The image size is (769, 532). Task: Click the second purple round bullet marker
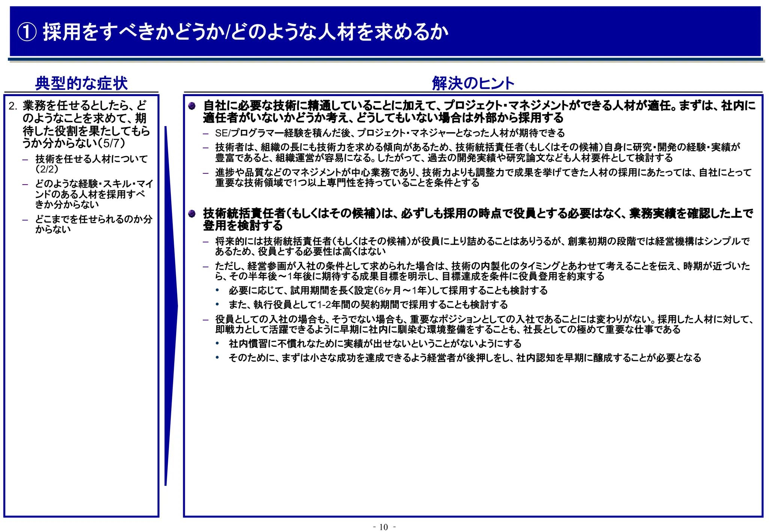point(192,214)
